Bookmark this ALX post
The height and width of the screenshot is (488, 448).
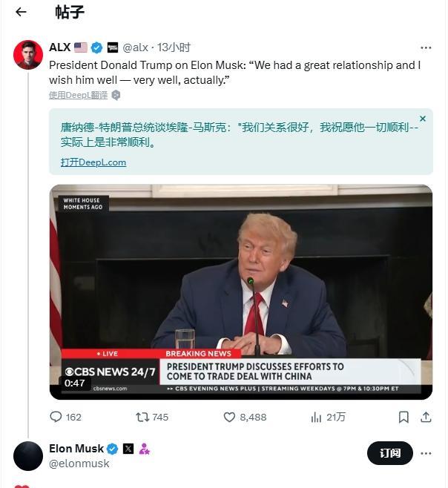tap(403, 417)
